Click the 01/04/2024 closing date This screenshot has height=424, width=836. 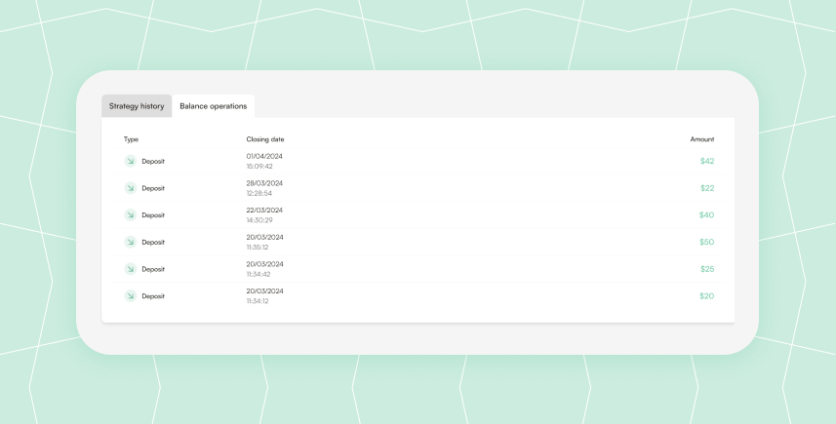pos(265,156)
